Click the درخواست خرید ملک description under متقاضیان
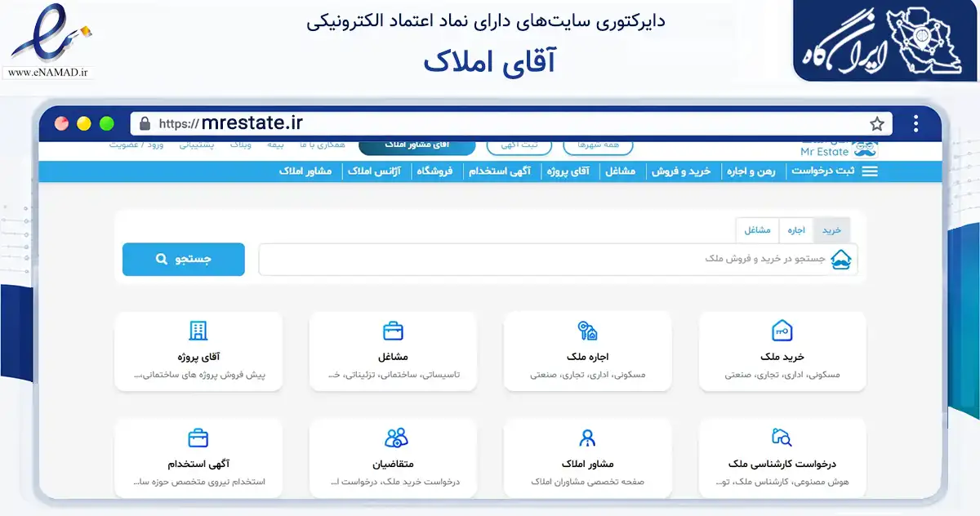 pos(394,483)
